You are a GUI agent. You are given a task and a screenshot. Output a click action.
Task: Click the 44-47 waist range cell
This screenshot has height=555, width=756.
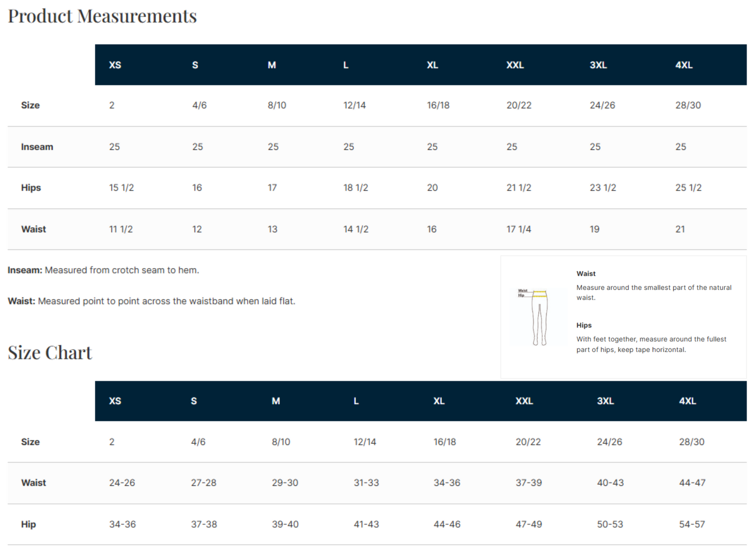[692, 483]
